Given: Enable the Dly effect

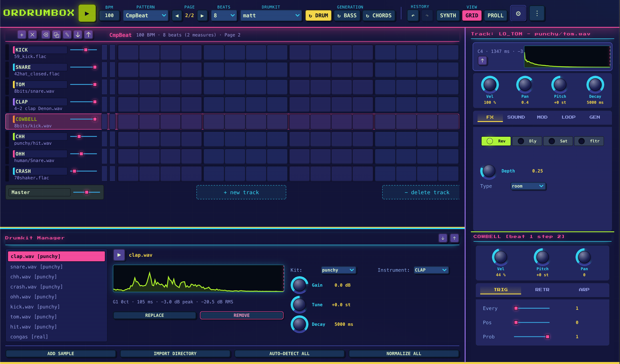Looking at the screenshot, I should [x=527, y=141].
